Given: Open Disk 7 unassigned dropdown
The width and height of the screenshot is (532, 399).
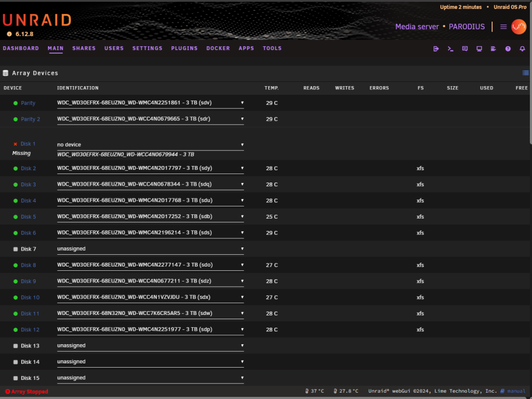Looking at the screenshot, I should pyautogui.click(x=151, y=249).
